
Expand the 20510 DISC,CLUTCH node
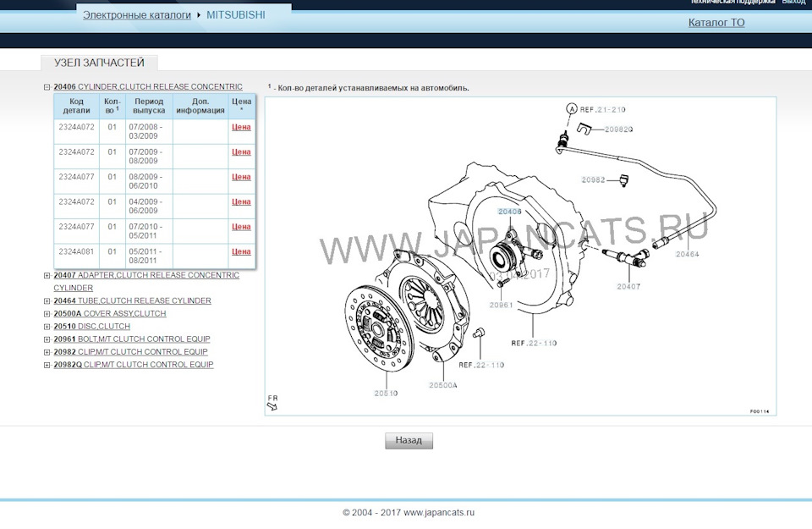pyautogui.click(x=45, y=326)
